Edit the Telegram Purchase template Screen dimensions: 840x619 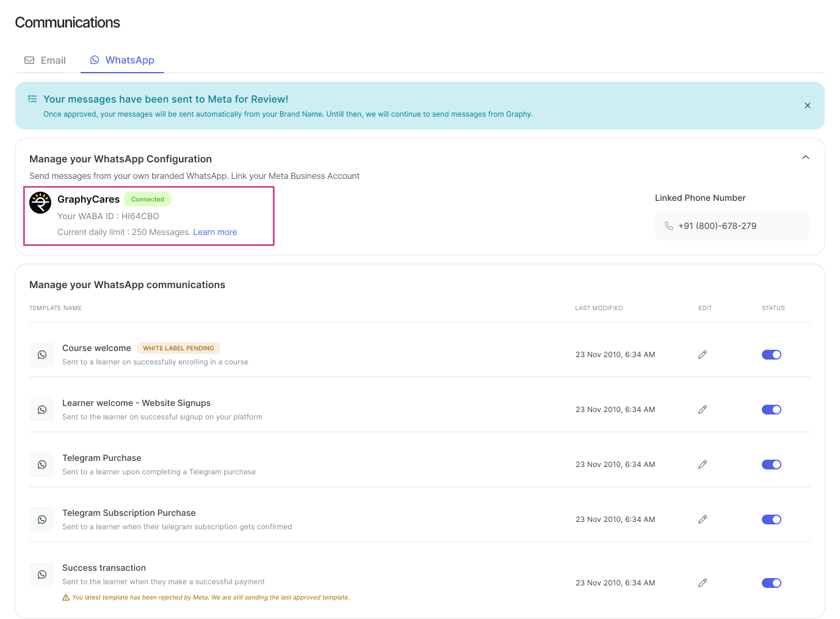tap(703, 465)
